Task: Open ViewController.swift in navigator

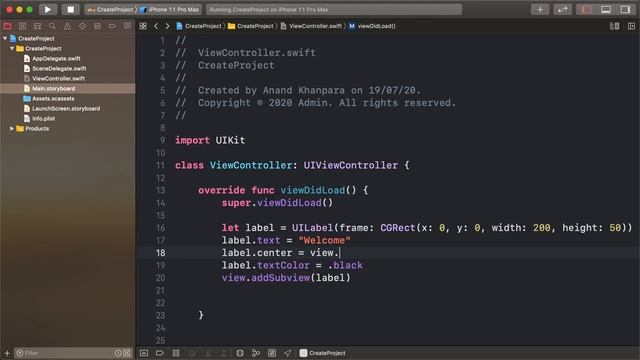Action: click(58, 78)
